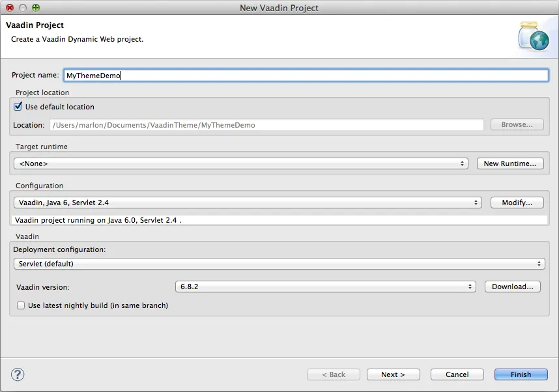Click the Back button

334,374
